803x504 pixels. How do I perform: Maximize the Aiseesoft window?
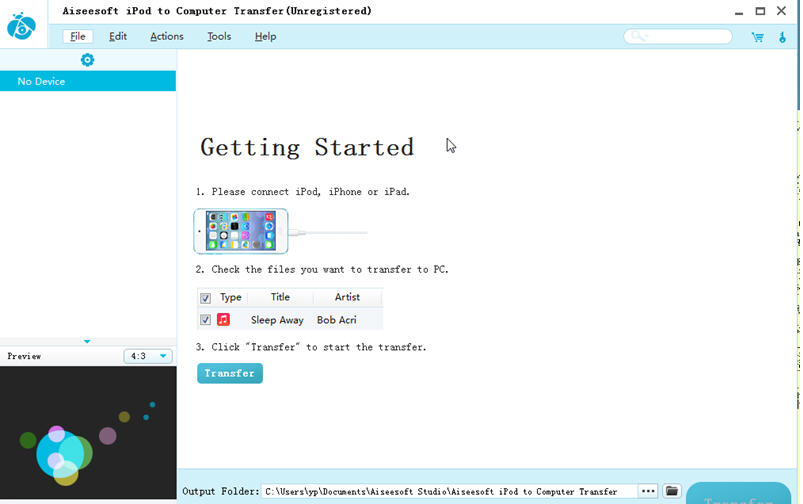(x=760, y=11)
